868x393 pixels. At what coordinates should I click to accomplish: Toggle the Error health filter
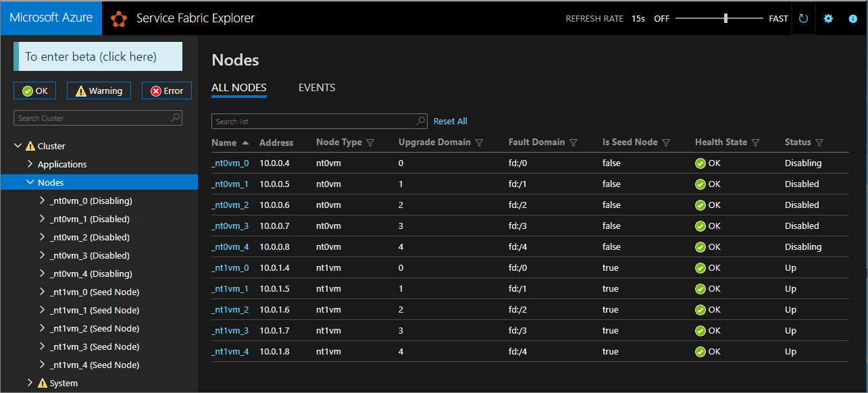point(166,90)
